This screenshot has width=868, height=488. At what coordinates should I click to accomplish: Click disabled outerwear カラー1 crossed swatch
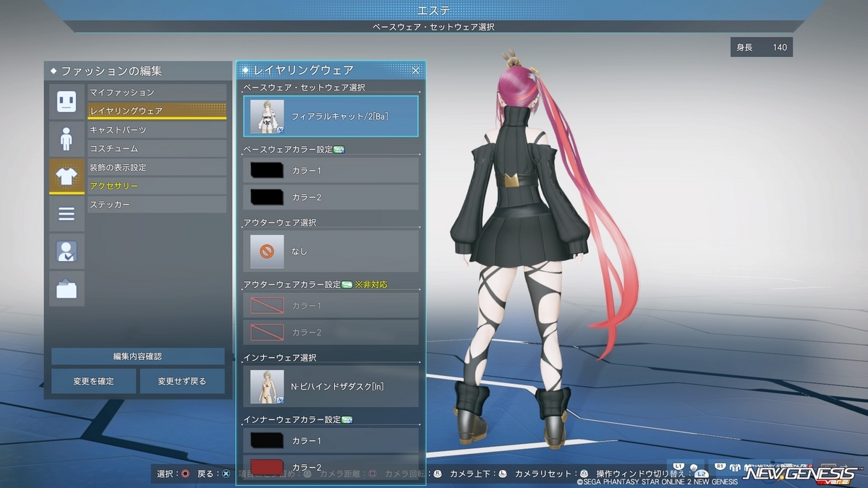[266, 306]
